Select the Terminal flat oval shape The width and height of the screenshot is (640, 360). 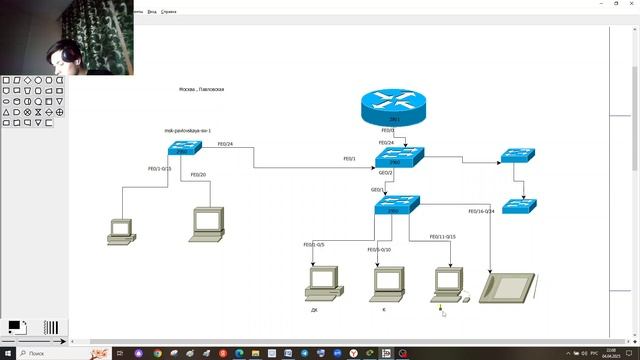click(x=6, y=101)
